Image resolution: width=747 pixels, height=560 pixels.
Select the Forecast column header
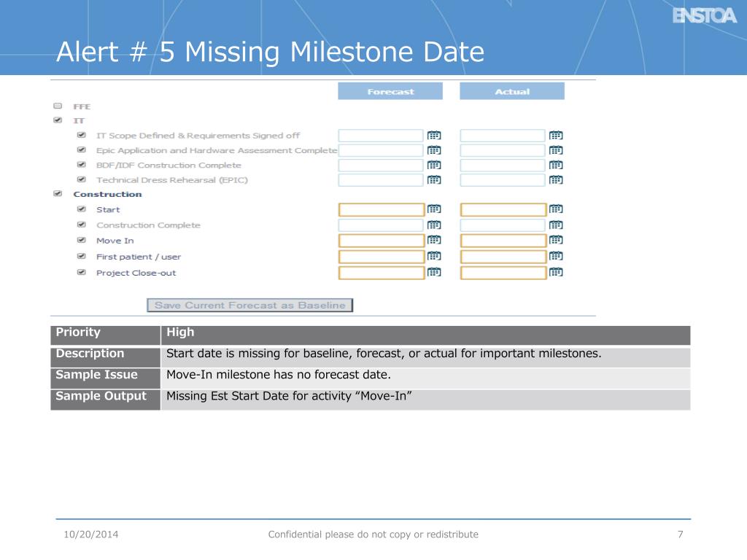pos(390,91)
